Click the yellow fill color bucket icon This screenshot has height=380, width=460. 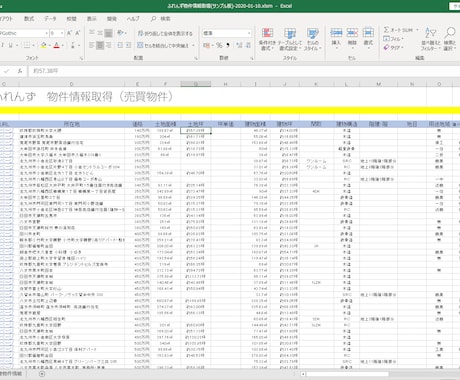point(43,45)
